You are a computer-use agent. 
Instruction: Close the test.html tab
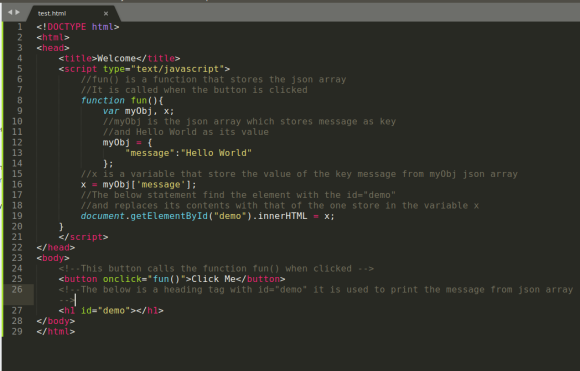point(106,13)
